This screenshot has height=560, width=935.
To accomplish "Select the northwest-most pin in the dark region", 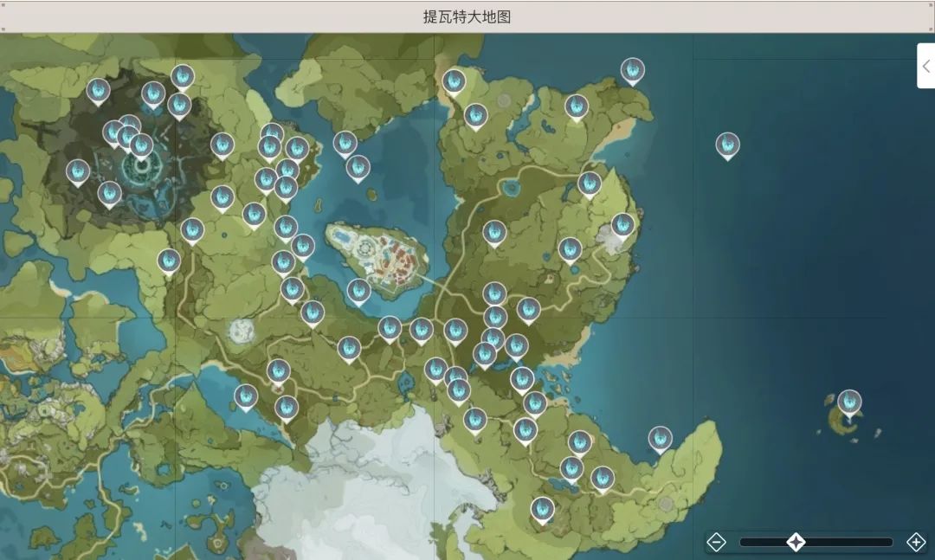I will pos(99,92).
